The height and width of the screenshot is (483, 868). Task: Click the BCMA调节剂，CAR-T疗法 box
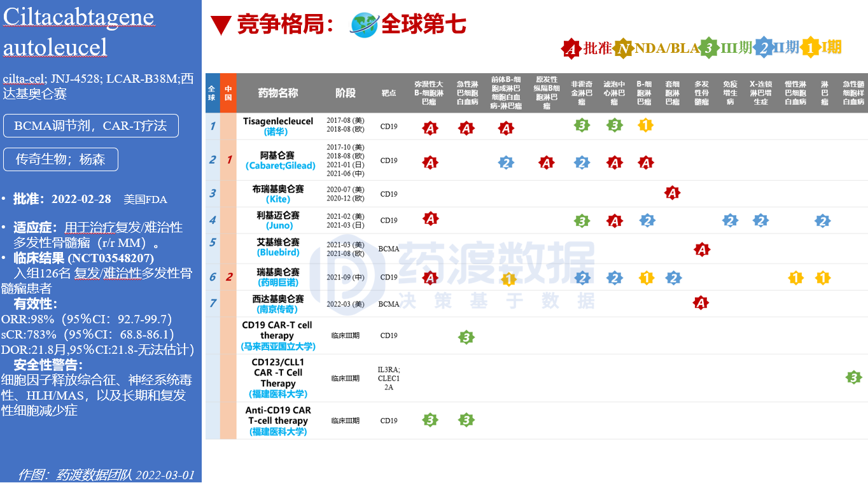91,126
